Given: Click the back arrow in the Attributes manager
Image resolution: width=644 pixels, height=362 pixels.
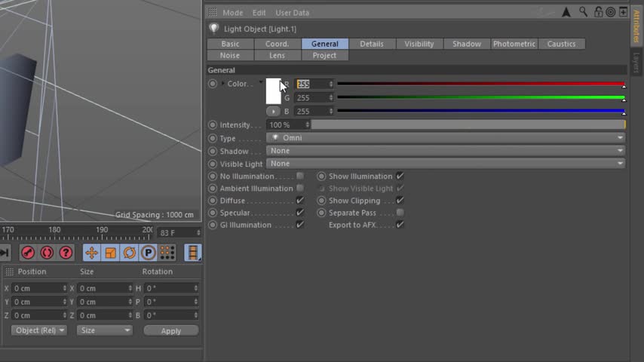Looking at the screenshot, I should [x=566, y=12].
